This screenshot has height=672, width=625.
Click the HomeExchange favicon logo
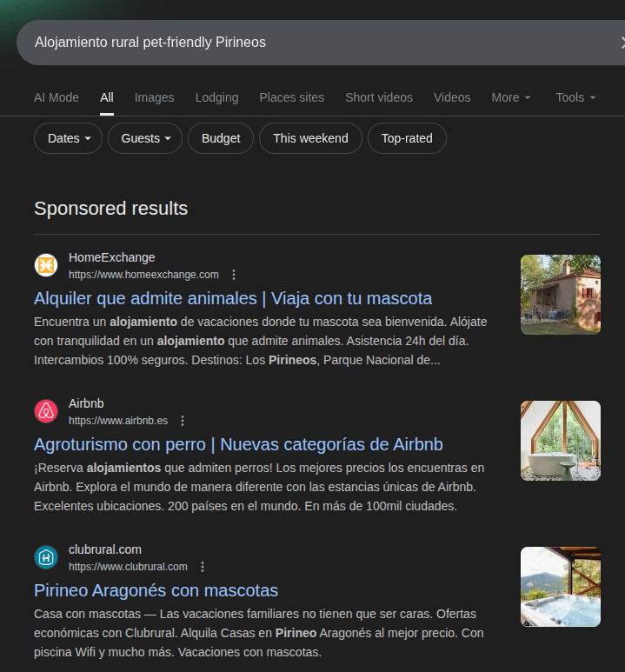46,265
